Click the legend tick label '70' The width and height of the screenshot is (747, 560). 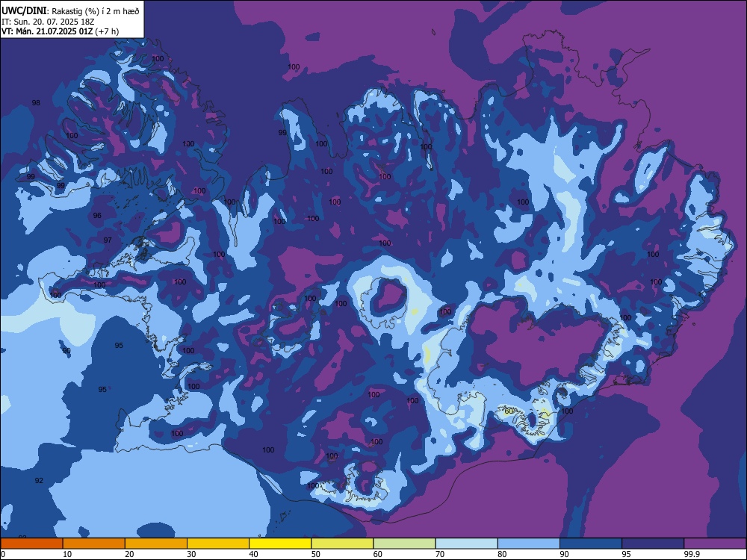(x=440, y=554)
